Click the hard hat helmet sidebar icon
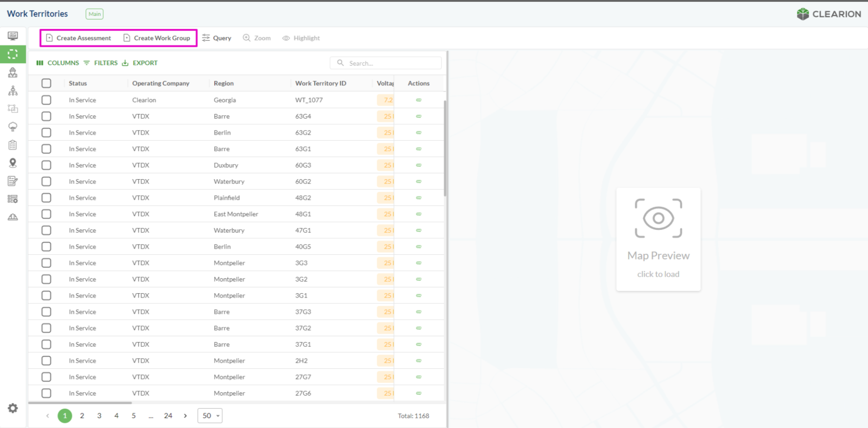 tap(13, 217)
